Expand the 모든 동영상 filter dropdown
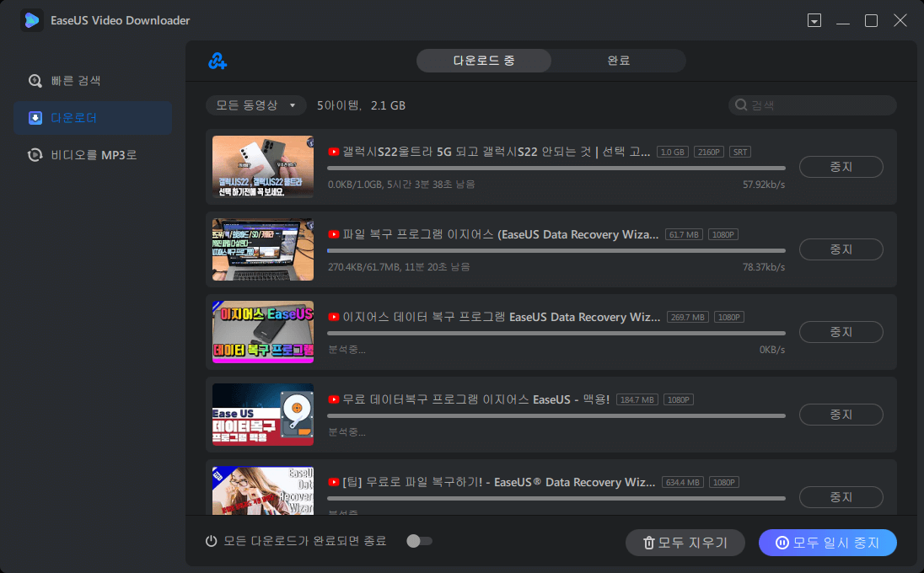The width and height of the screenshot is (924, 573). 256,105
